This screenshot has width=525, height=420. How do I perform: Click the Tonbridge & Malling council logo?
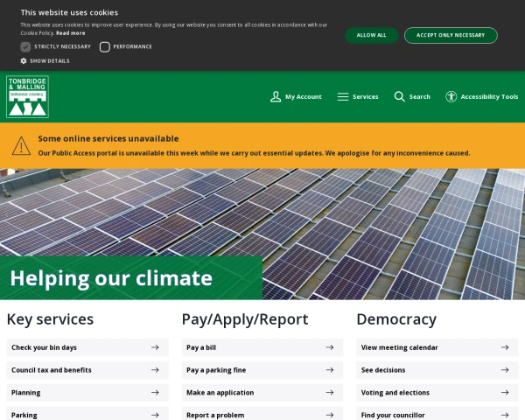27,96
